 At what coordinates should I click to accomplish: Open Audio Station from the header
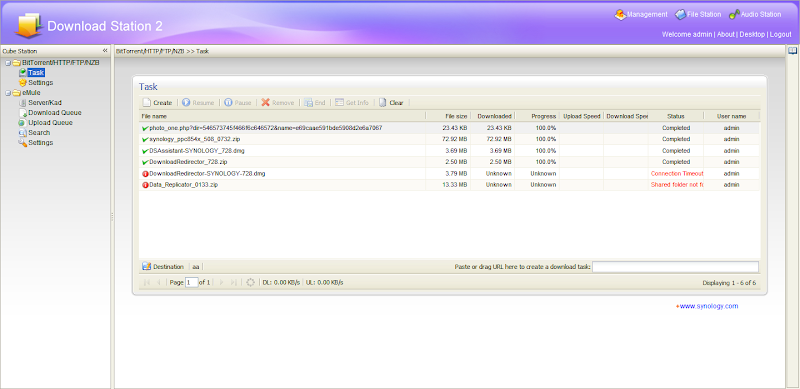(755, 14)
